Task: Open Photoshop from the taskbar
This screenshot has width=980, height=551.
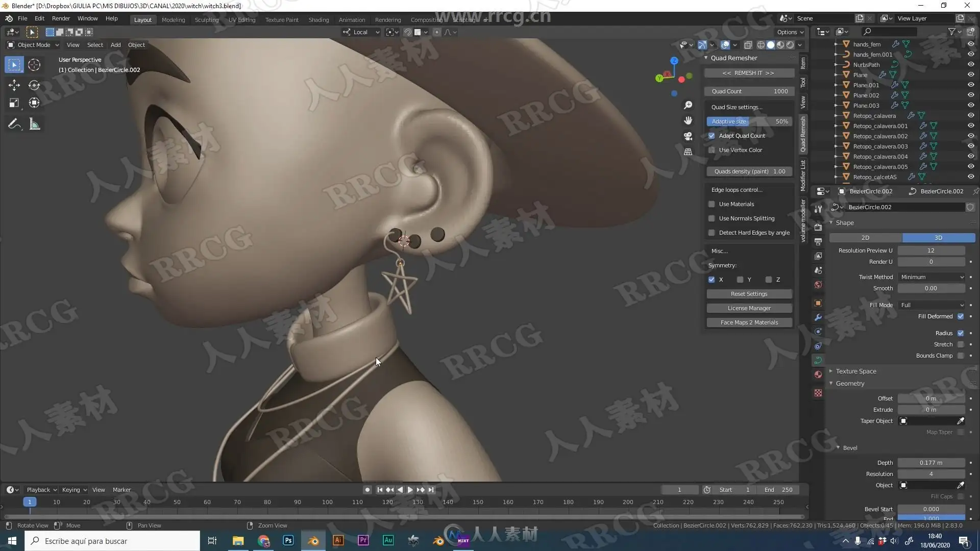Action: coord(288,540)
